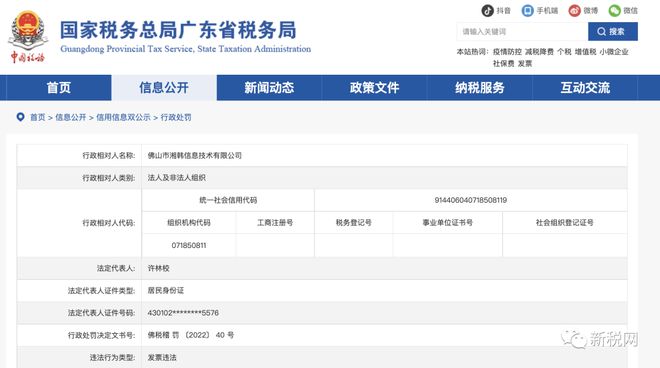
Task: Click the legal representative name 许林校
Action: click(x=158, y=268)
